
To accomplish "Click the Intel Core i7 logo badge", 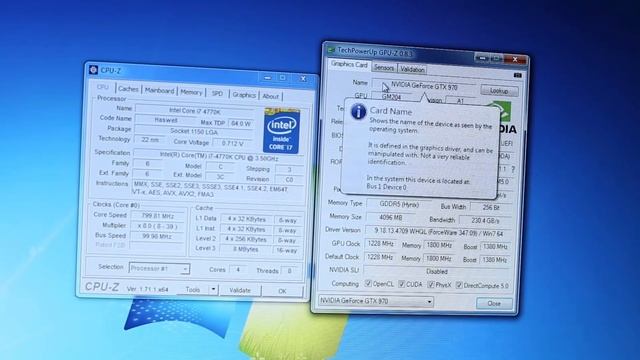I will click(282, 131).
